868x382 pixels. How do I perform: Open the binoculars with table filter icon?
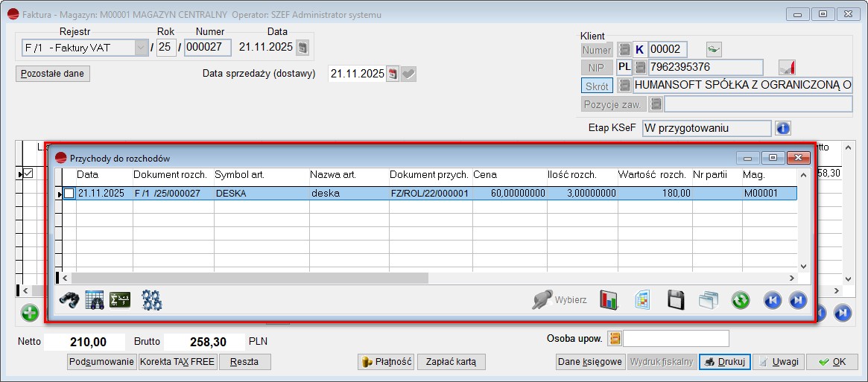[x=95, y=300]
